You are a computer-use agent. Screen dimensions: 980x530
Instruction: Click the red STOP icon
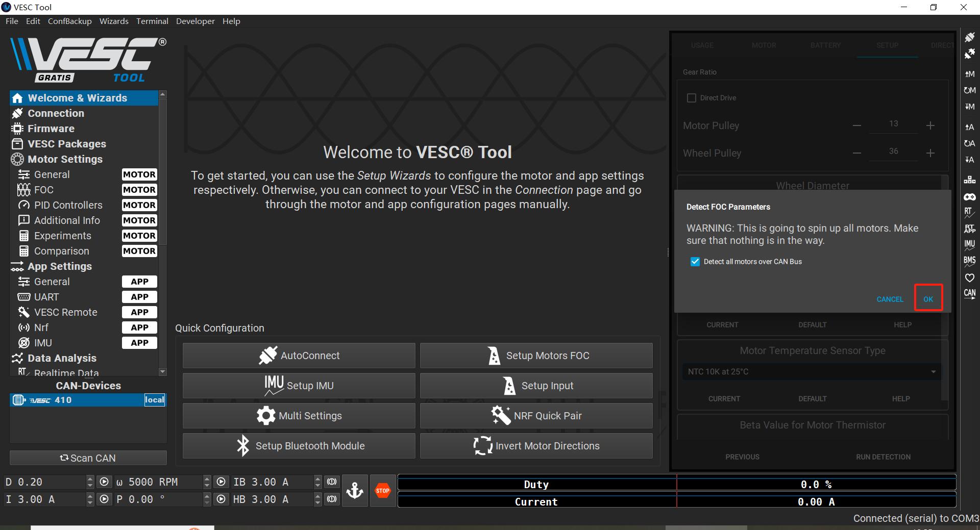[x=382, y=491]
